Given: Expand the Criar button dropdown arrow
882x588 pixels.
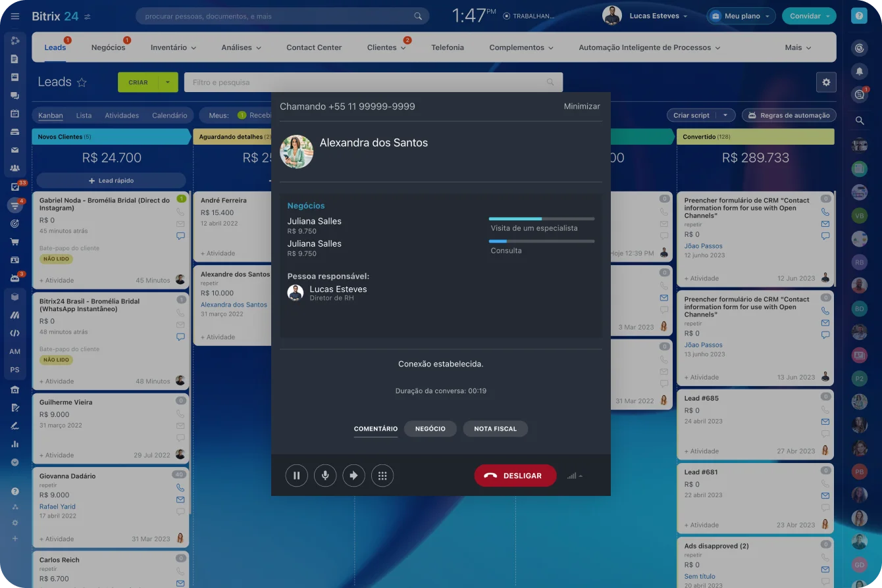Looking at the screenshot, I should coord(168,82).
